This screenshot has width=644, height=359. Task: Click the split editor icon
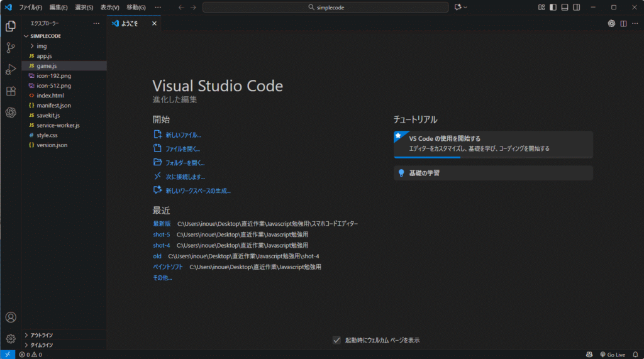point(623,24)
